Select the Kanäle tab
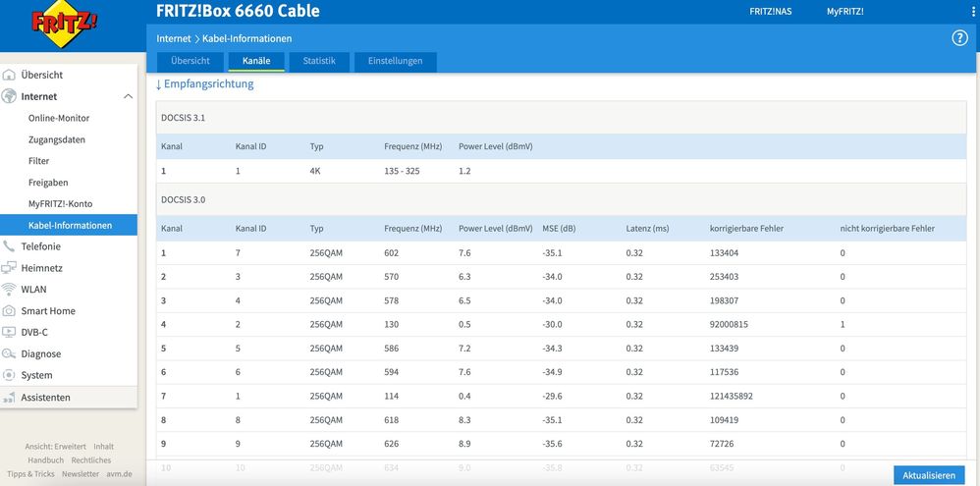Image resolution: width=980 pixels, height=486 pixels. [256, 61]
